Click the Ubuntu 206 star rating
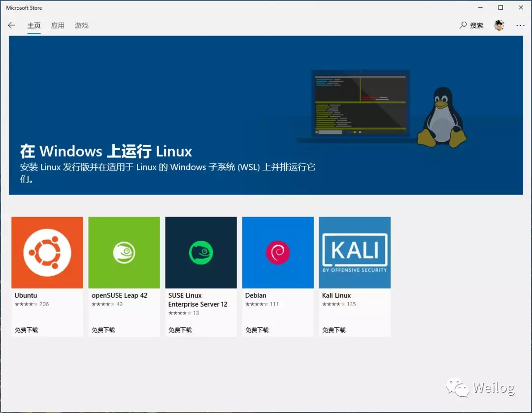The width and height of the screenshot is (532, 413). tap(32, 304)
